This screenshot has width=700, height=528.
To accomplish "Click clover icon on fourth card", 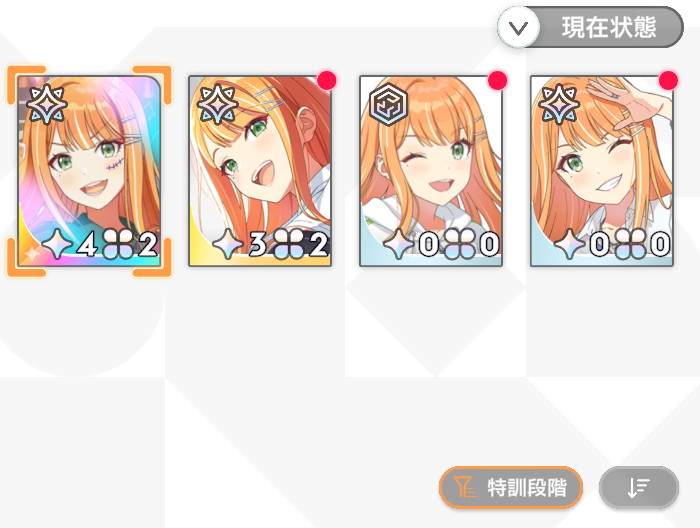I will pyautogui.click(x=630, y=244).
